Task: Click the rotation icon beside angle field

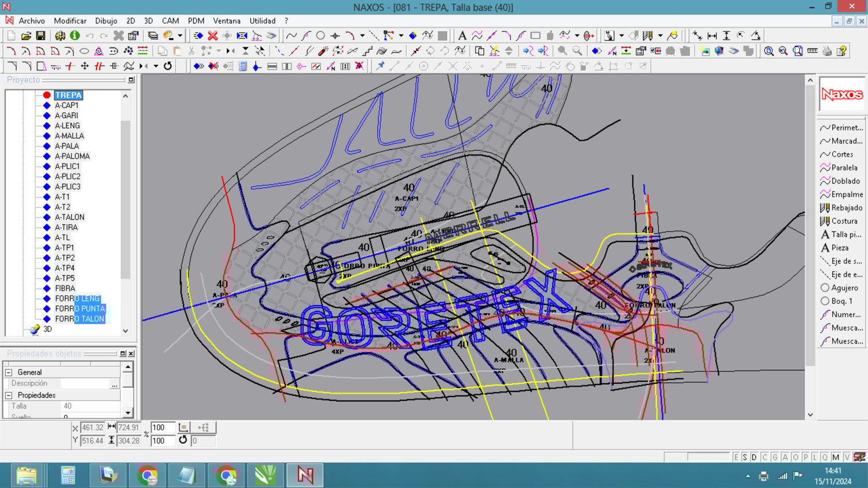Action: (x=183, y=440)
